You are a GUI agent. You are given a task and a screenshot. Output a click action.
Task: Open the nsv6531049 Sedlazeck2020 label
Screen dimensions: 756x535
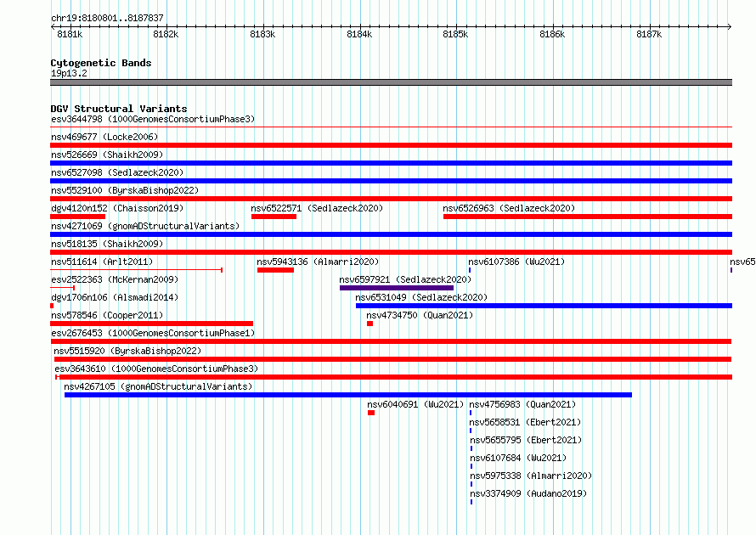tap(421, 297)
